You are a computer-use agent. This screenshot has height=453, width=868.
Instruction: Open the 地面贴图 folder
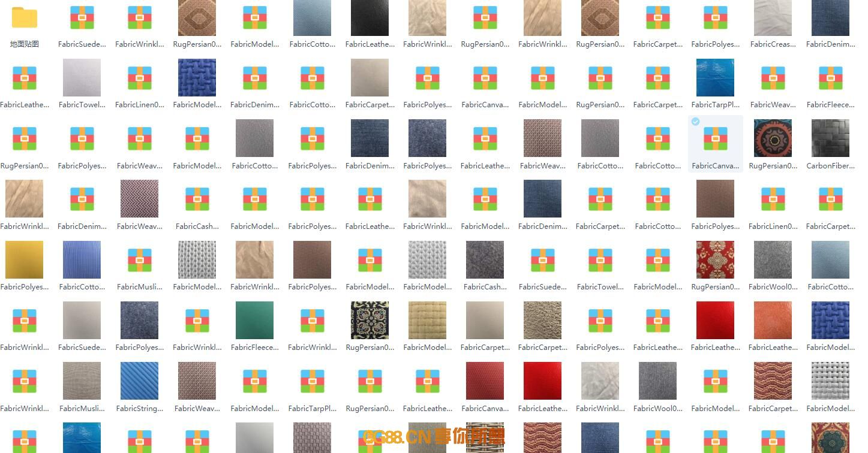[24, 18]
